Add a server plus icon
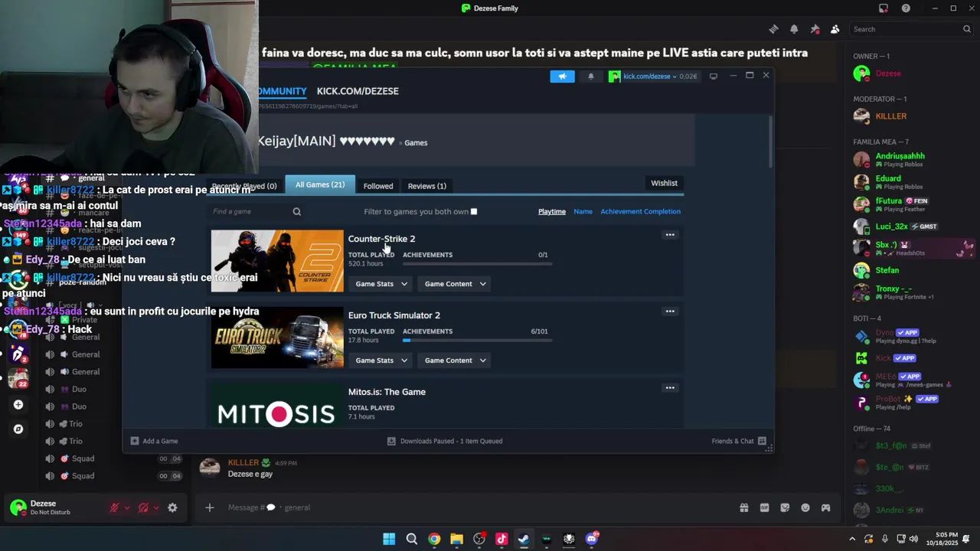 [x=18, y=405]
